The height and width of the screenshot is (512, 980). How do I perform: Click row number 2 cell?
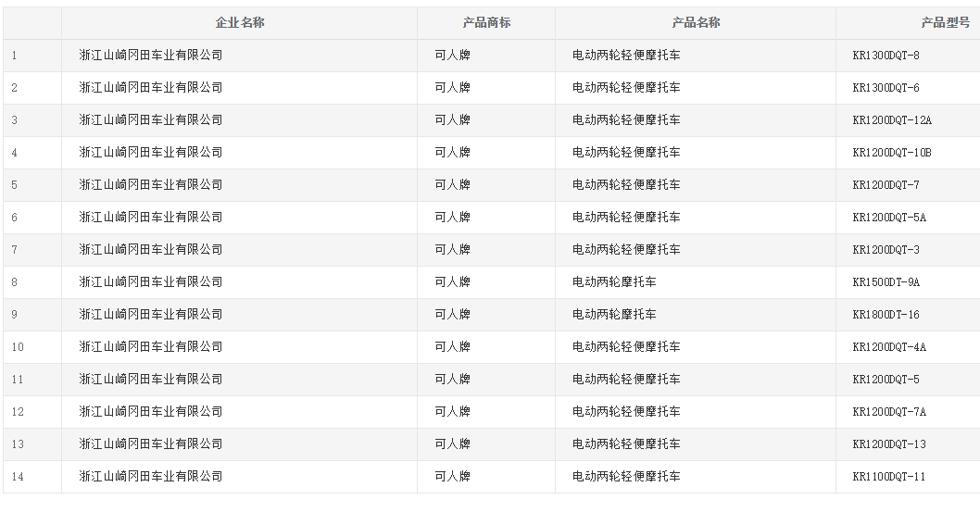32,88
